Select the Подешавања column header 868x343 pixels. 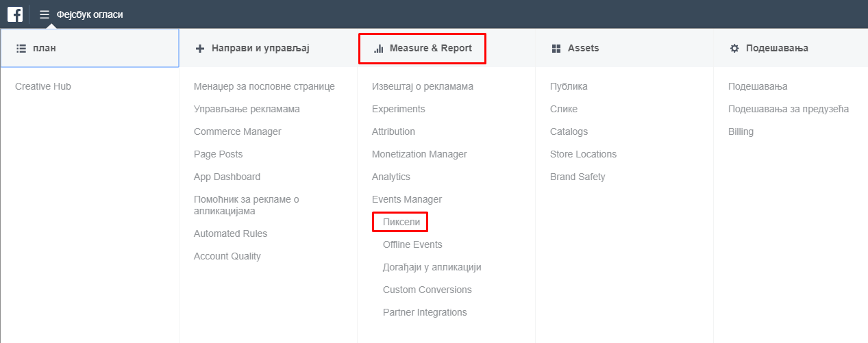click(791, 48)
